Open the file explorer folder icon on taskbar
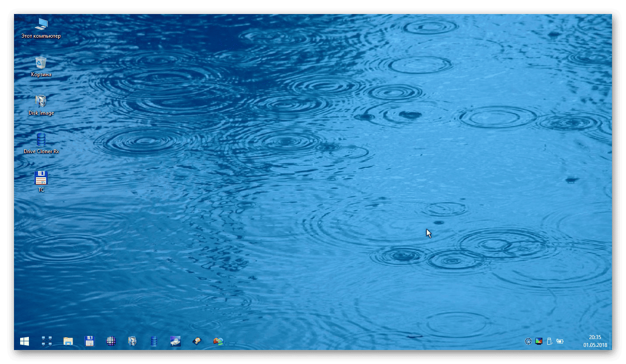The width and height of the screenshot is (626, 364). click(68, 342)
